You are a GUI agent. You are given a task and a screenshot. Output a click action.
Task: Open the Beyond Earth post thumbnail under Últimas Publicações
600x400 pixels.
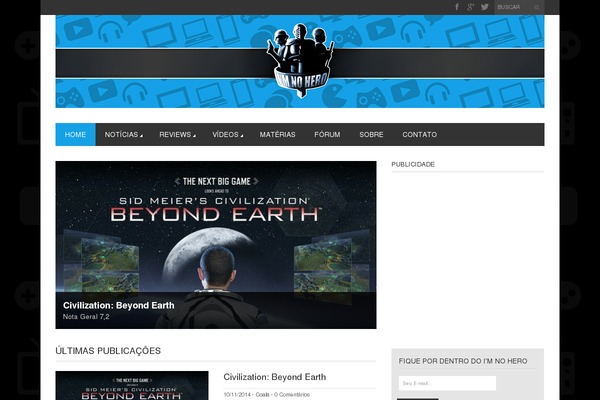tap(132, 385)
